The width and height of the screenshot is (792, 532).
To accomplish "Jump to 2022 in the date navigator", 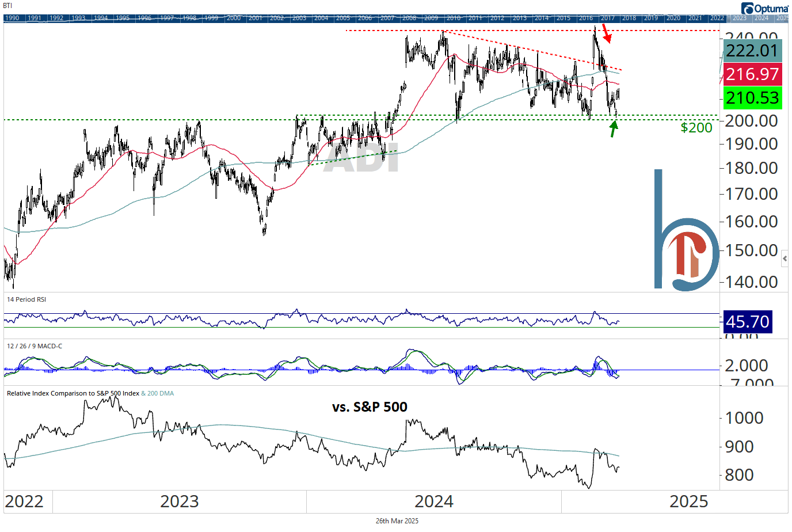I will pyautogui.click(x=717, y=18).
